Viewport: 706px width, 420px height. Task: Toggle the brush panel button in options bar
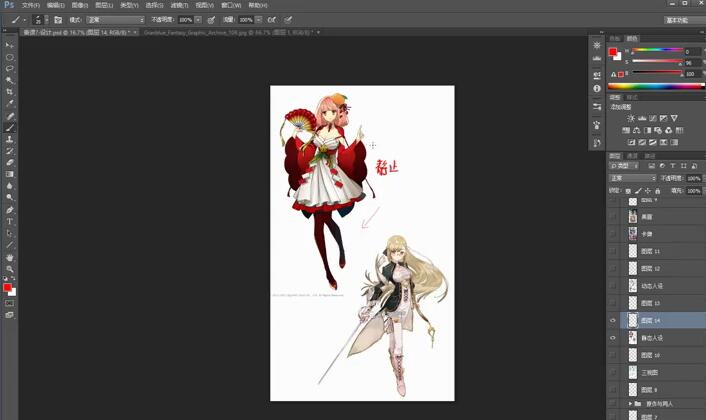coord(58,20)
